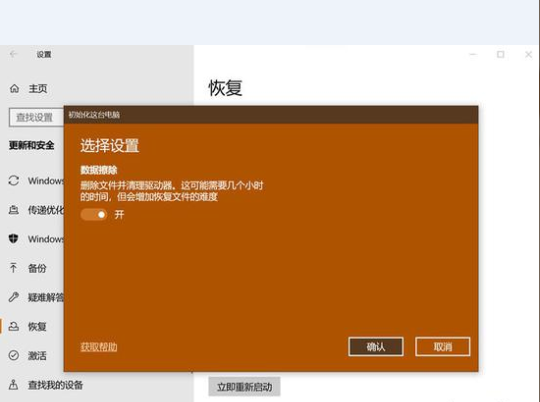Focus the 查找设置 search field

(37, 117)
